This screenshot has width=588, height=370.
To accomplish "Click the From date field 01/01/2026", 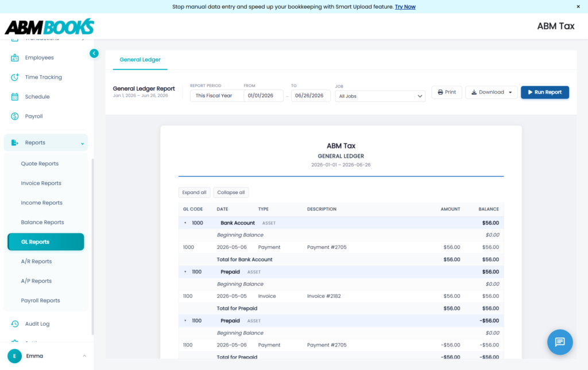I will click(263, 95).
